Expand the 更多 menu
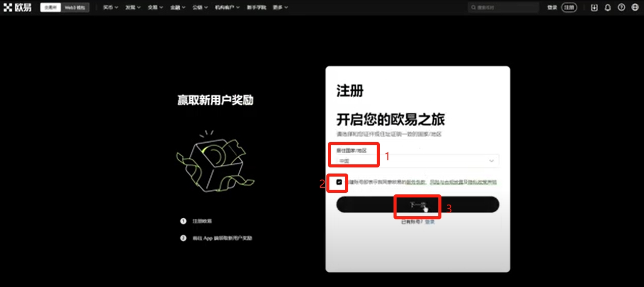Viewport: 644px width, 287px height. pyautogui.click(x=280, y=8)
